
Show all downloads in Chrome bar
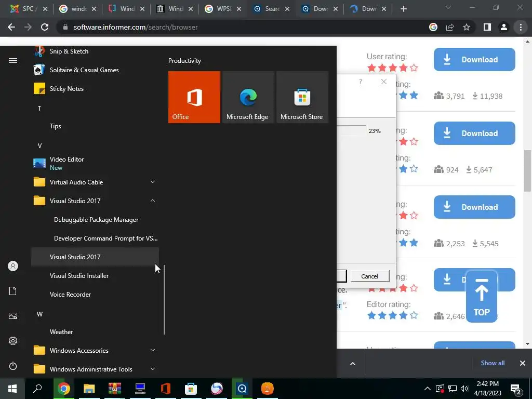click(x=493, y=363)
